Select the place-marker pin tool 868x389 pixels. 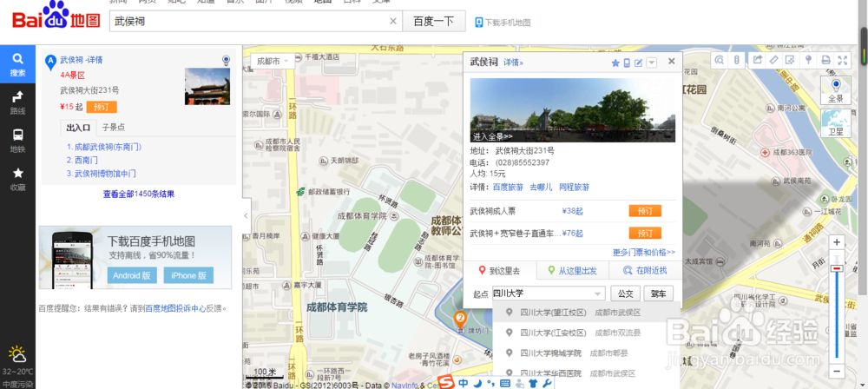808,60
